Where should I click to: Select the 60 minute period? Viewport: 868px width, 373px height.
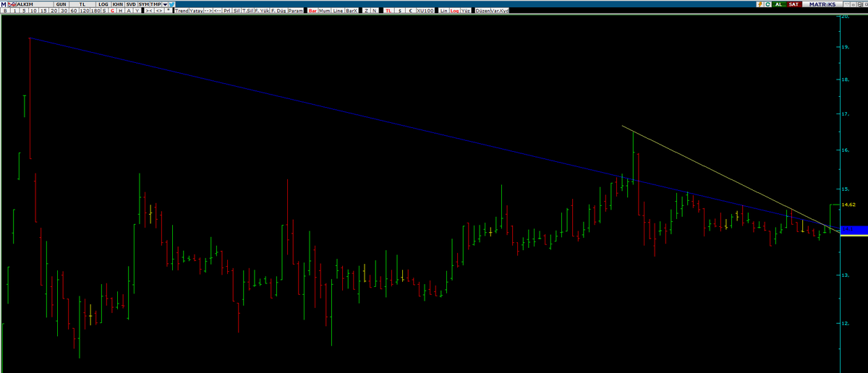point(74,11)
